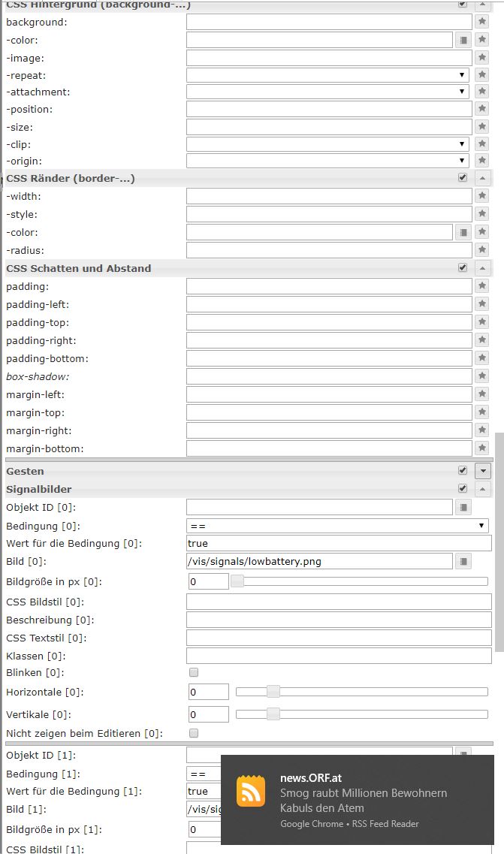Screen dimensions: 504x854
Task: Click the star icon beside padding-left
Action: (x=482, y=304)
